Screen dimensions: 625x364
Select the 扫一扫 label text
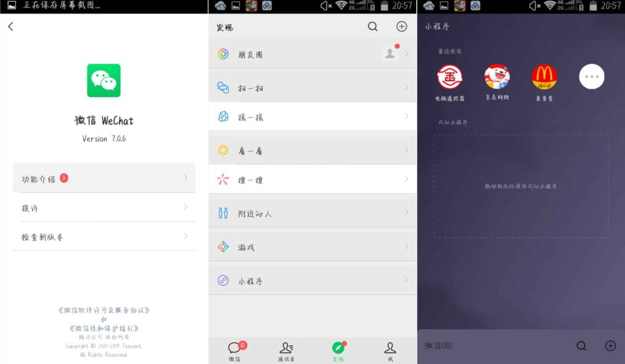[x=250, y=88]
